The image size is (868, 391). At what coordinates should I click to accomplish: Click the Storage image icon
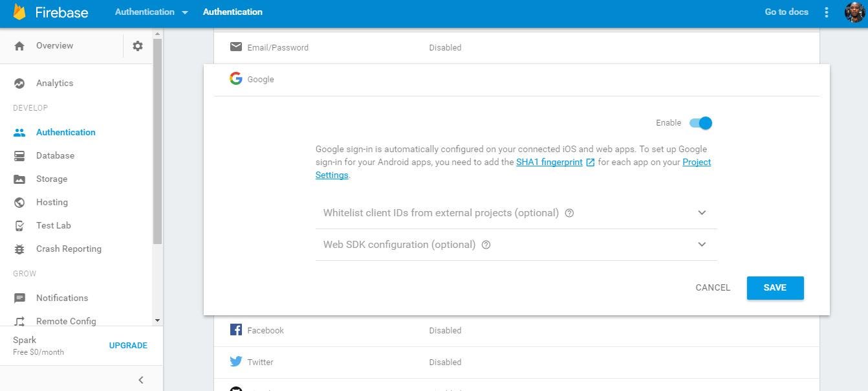19,179
